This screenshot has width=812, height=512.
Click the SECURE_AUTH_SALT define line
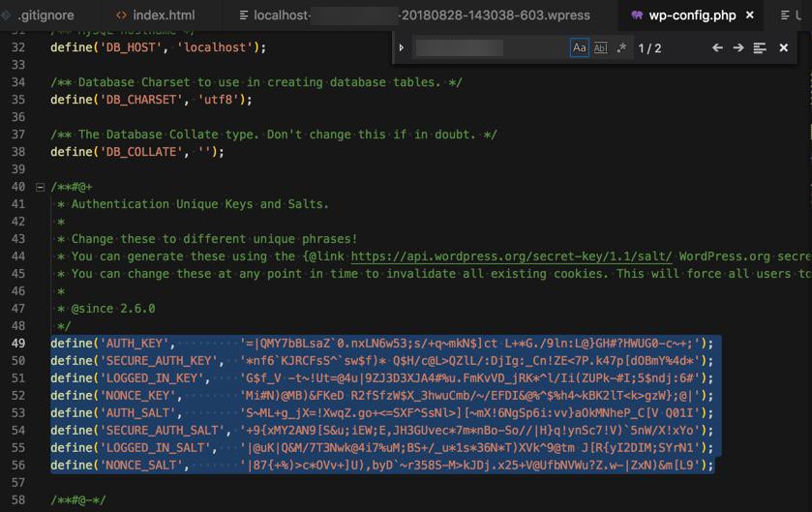click(x=381, y=430)
